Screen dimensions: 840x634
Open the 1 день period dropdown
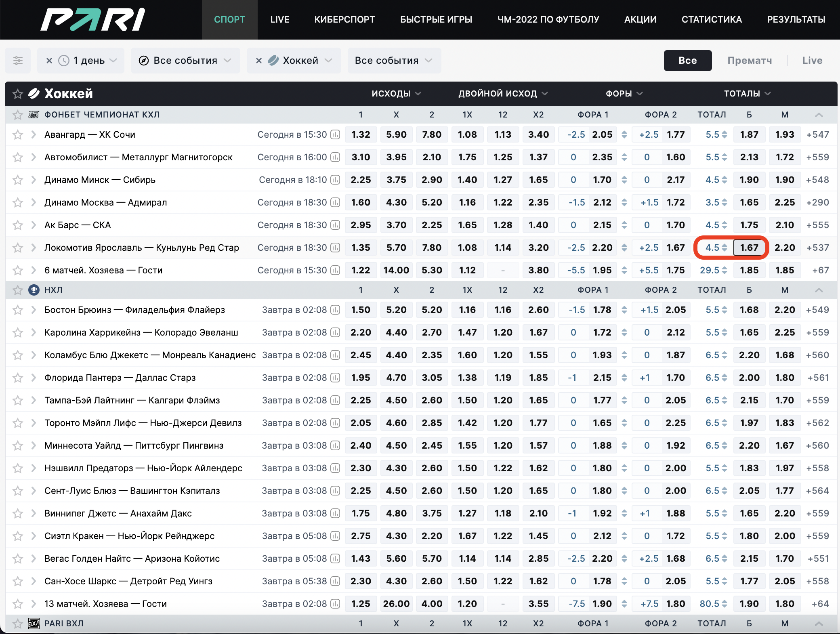click(89, 61)
